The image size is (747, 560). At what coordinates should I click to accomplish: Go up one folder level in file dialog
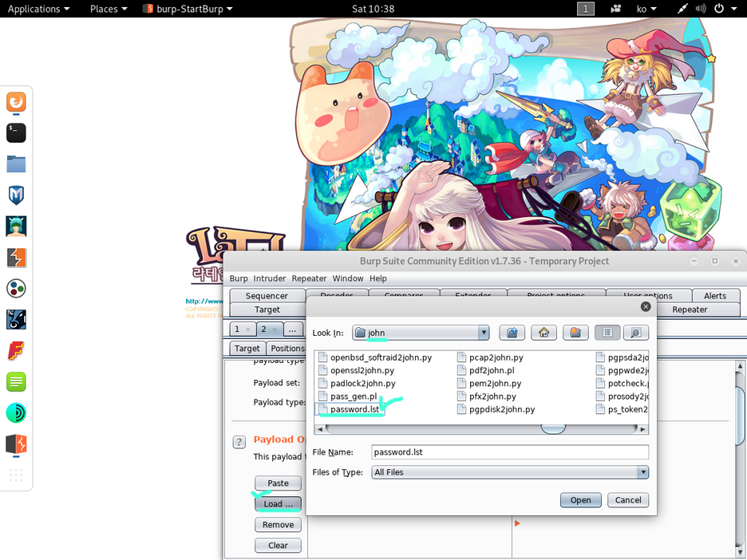tap(512, 333)
